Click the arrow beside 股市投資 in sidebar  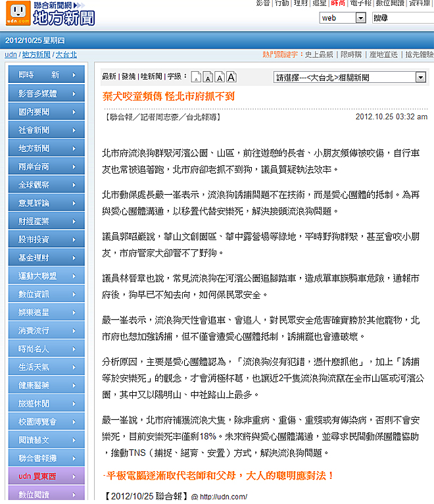(74, 240)
